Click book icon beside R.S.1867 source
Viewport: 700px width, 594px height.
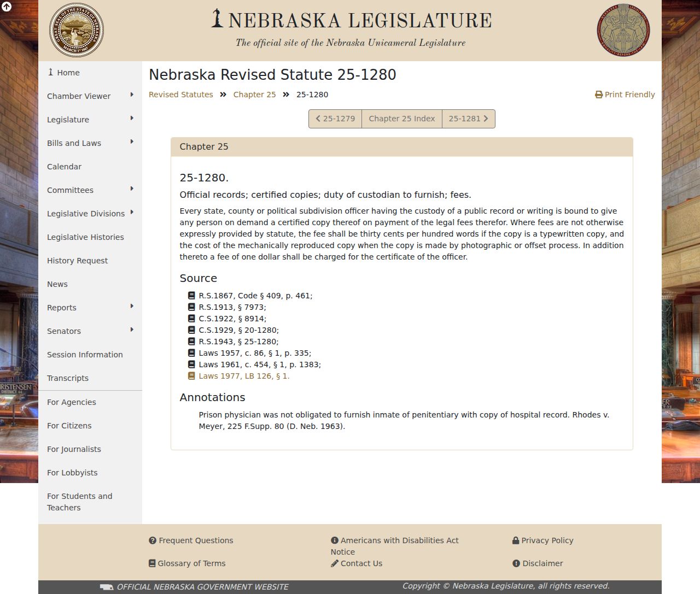[x=191, y=295]
